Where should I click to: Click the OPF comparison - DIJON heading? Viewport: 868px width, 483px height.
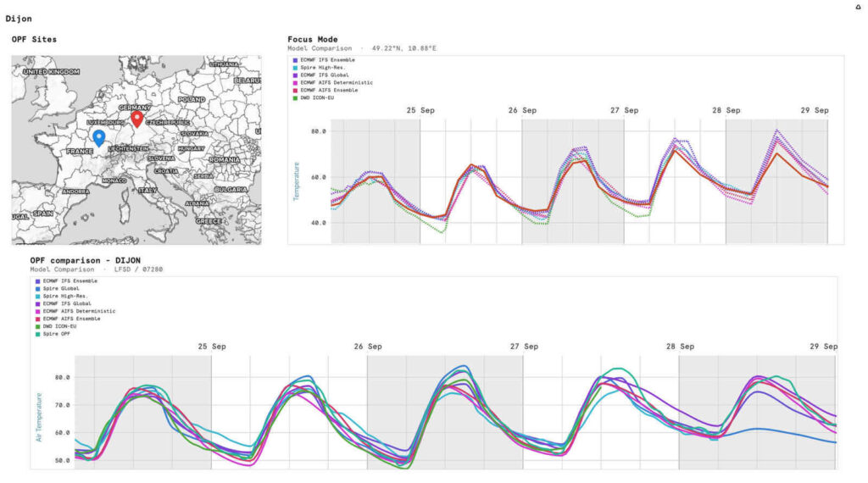coord(86,260)
